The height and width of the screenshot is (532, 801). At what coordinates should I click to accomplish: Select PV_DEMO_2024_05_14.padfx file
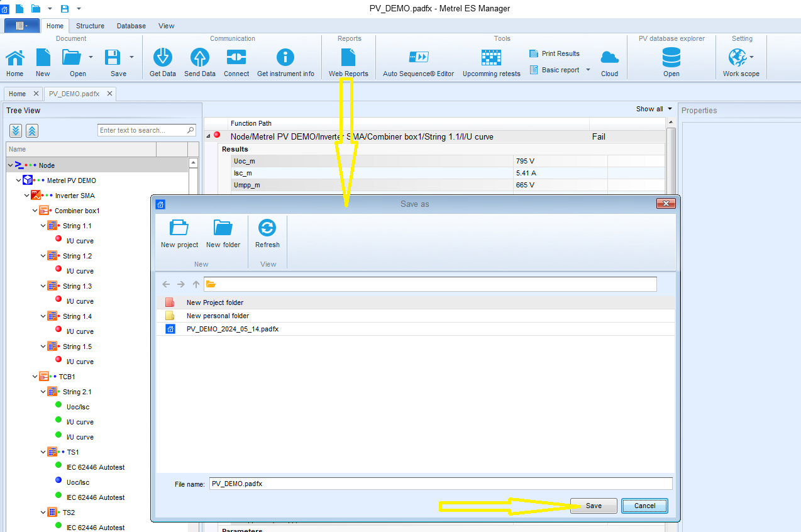(x=232, y=329)
